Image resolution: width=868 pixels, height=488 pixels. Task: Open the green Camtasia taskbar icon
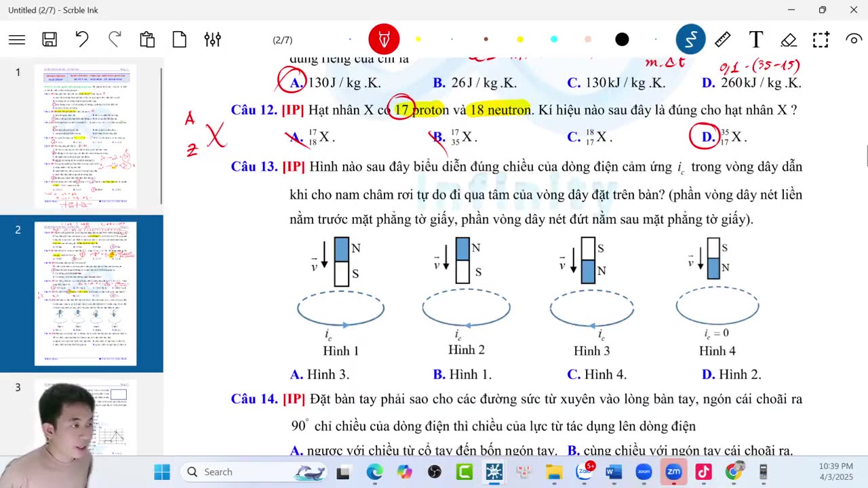coord(465,472)
